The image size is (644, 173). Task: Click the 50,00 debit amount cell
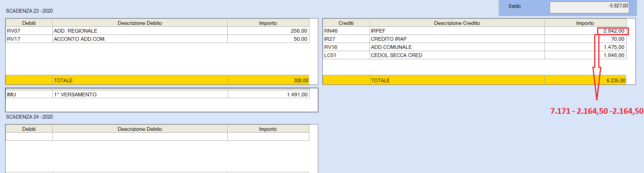[x=268, y=39]
